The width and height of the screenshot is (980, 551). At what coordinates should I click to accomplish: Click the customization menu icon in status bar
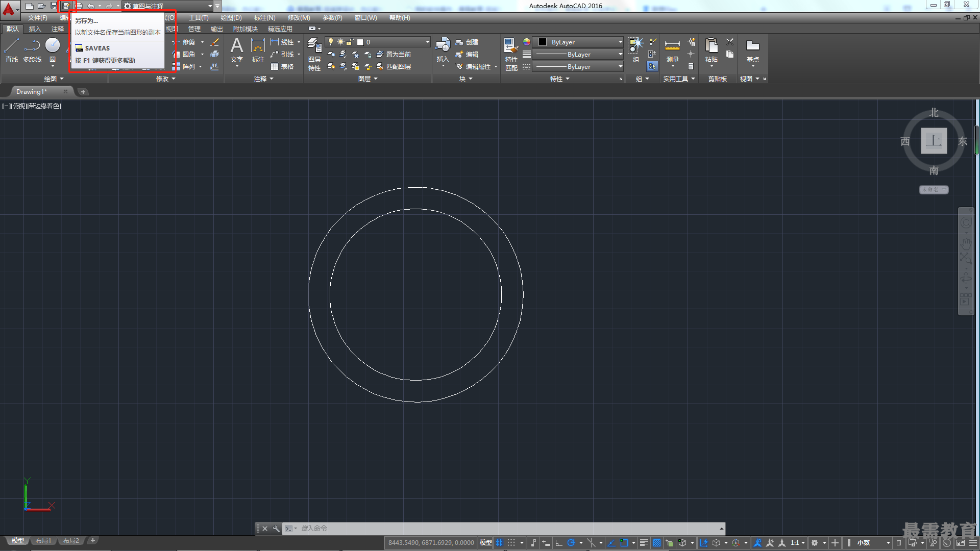(973, 543)
